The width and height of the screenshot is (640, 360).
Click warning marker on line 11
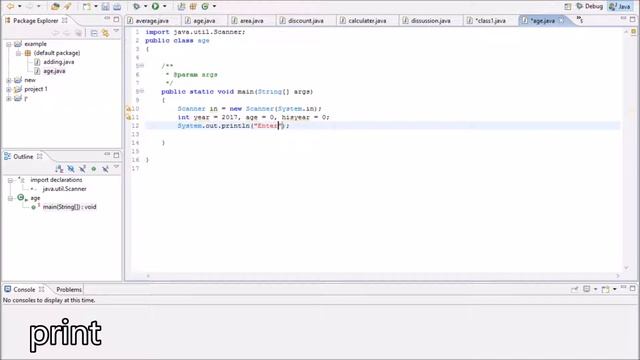(129, 118)
